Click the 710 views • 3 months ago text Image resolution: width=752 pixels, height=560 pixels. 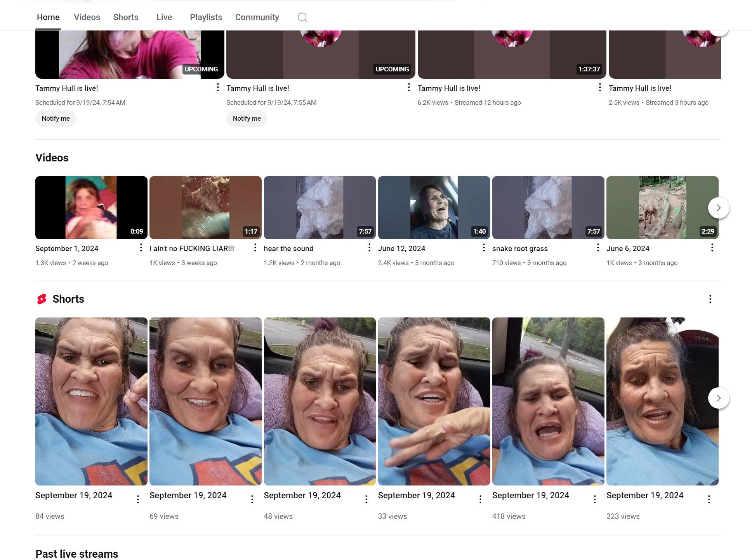[x=529, y=263]
